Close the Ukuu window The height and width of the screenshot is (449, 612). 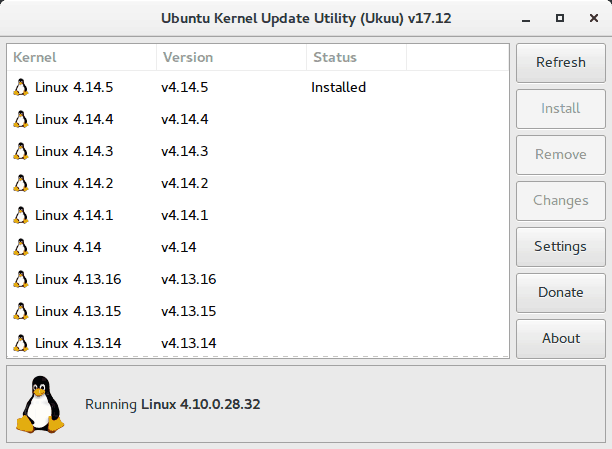click(590, 18)
